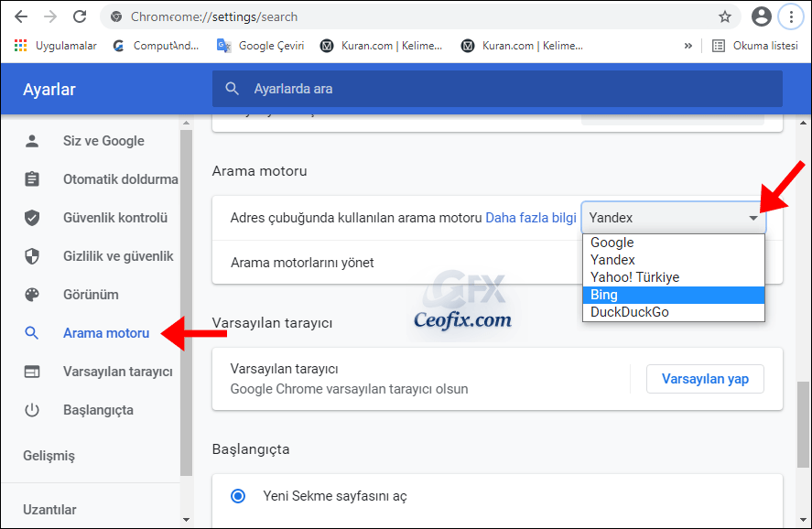Open Siz ve Google settings section
The width and height of the screenshot is (812, 529).
[x=103, y=141]
